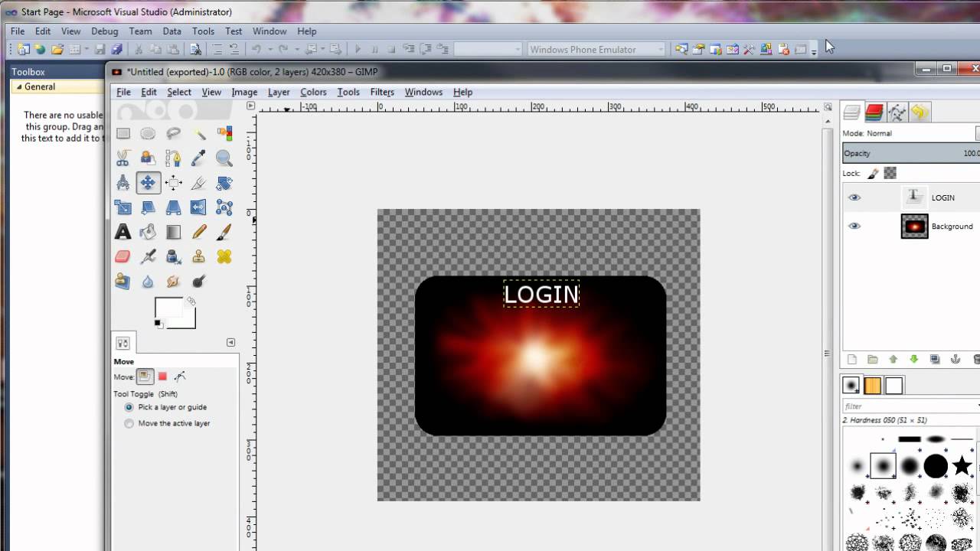Select the Rotate tool

(224, 183)
